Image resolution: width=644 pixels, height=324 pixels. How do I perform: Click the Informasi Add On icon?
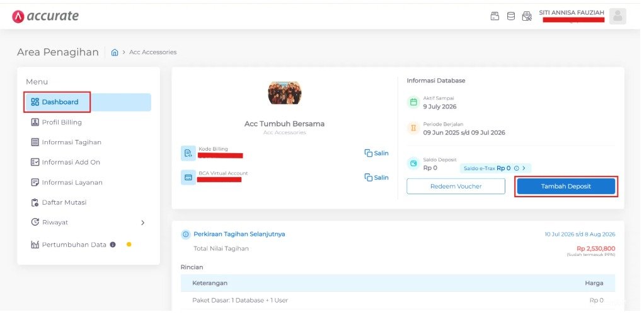(x=35, y=162)
